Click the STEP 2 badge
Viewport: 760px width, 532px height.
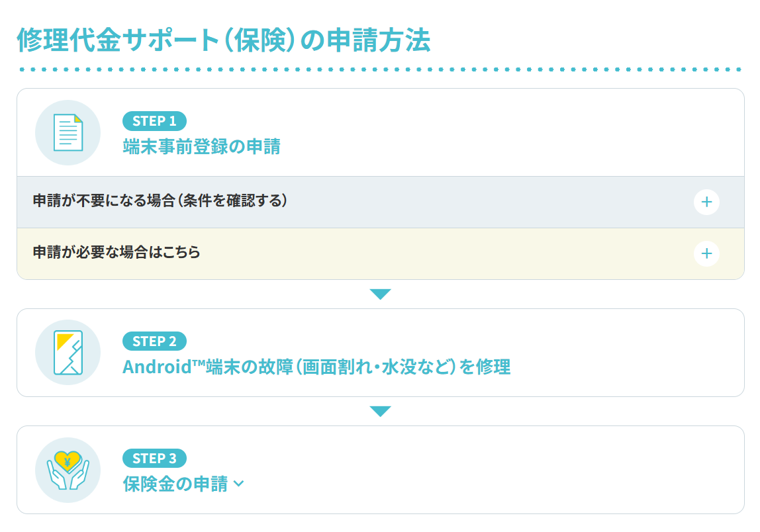pyautogui.click(x=154, y=341)
